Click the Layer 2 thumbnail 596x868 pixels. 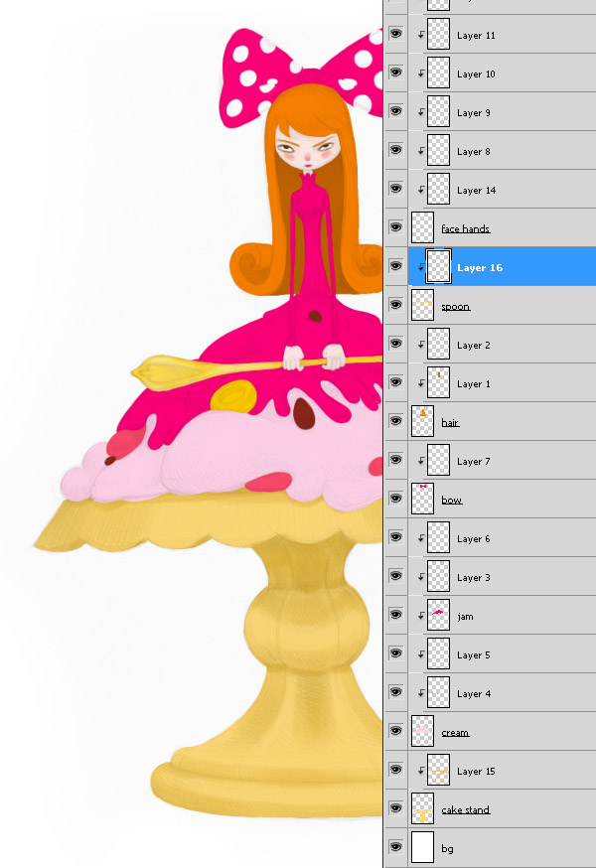[x=439, y=344]
